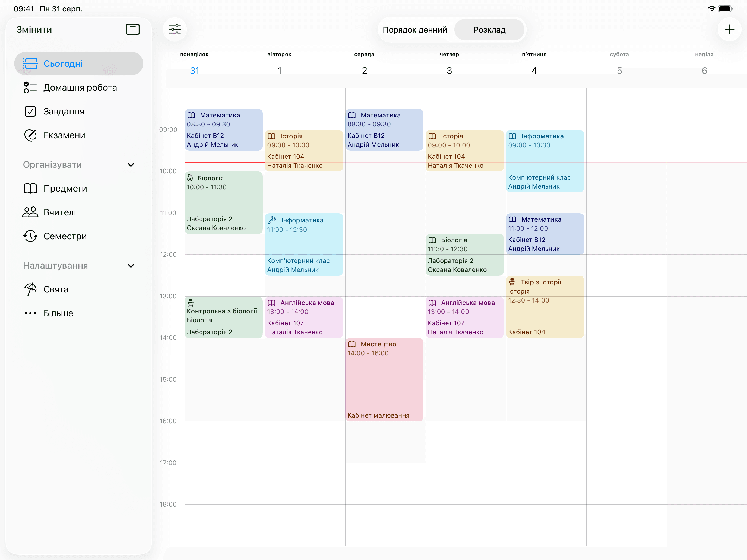
Task: Switch to the Порядок денний tab
Action: [415, 30]
